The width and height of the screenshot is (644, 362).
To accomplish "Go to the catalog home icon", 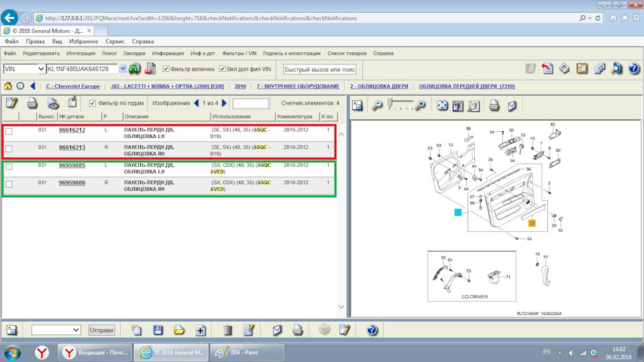I will (8, 86).
